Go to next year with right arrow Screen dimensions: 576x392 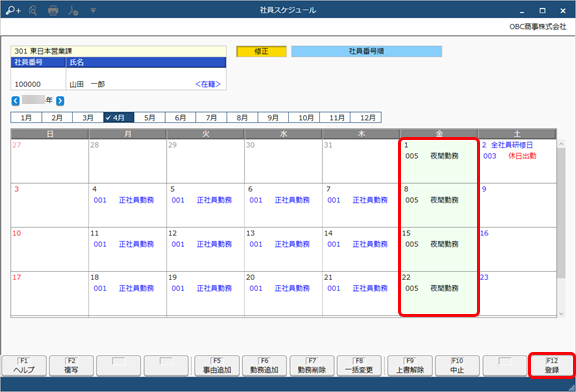[x=60, y=101]
